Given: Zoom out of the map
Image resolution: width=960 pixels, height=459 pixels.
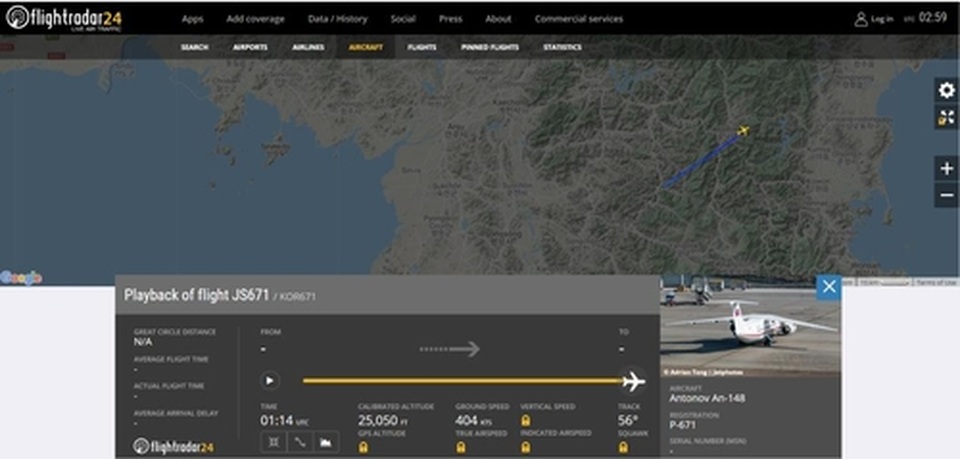Looking at the screenshot, I should pos(946,195).
